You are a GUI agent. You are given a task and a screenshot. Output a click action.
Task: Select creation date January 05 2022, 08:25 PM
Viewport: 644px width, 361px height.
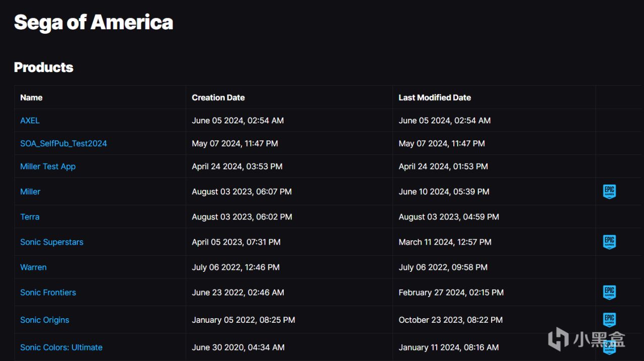tap(244, 320)
